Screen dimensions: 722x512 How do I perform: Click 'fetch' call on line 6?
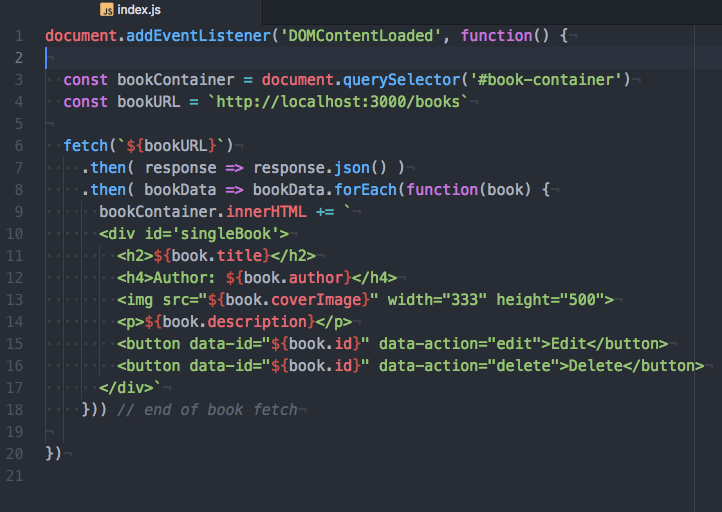pyautogui.click(x=85, y=146)
